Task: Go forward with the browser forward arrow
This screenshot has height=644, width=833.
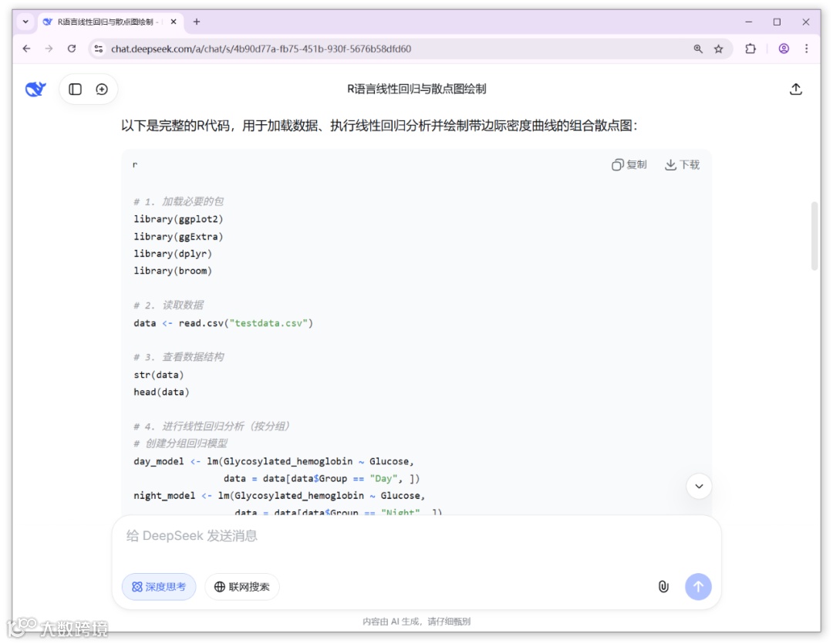Action: coord(49,49)
